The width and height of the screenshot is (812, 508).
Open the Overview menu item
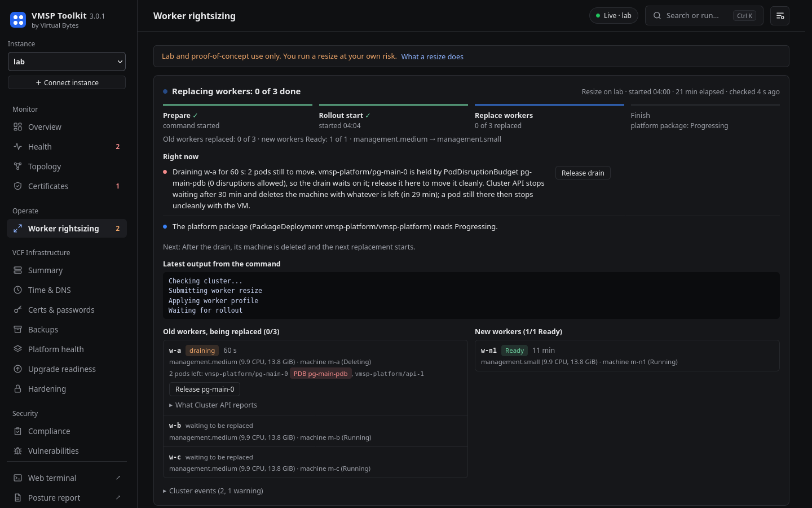tap(67, 127)
